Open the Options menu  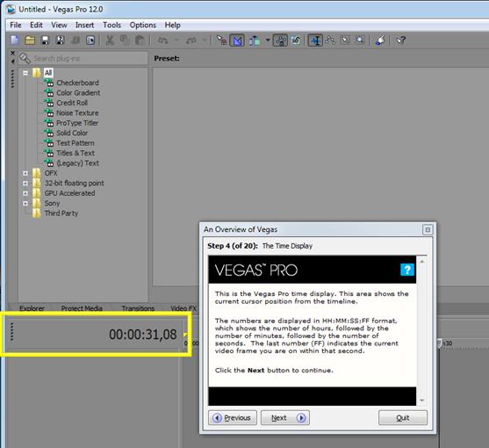pyautogui.click(x=142, y=25)
